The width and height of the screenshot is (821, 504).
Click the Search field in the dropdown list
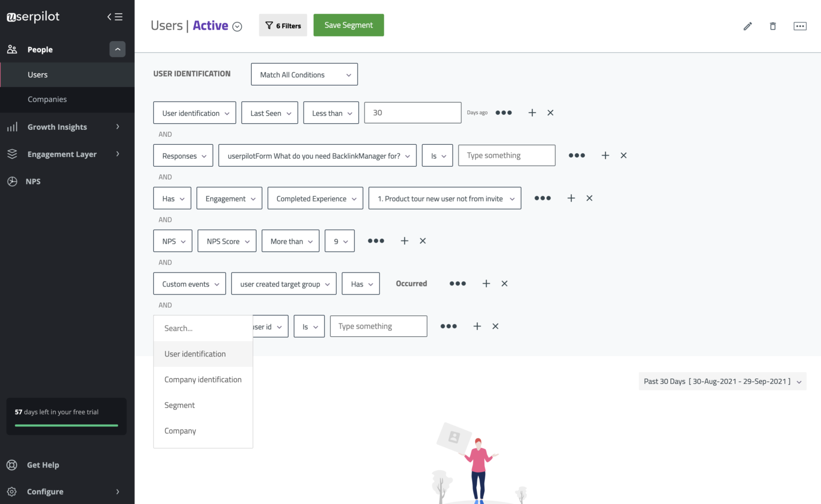pos(203,328)
